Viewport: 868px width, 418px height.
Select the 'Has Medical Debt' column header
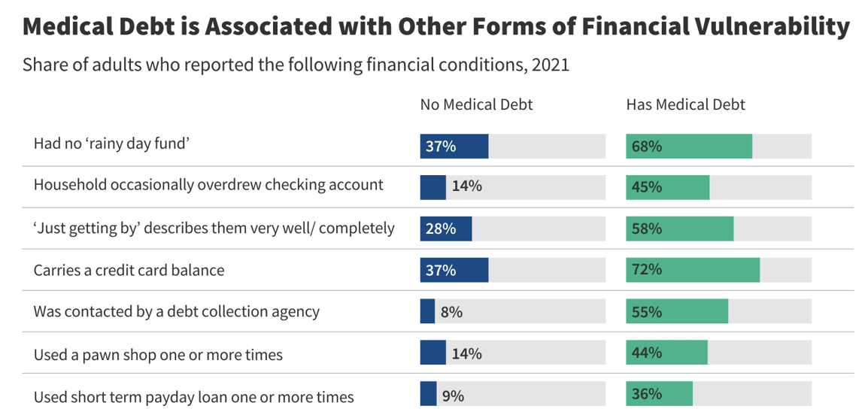pos(685,105)
